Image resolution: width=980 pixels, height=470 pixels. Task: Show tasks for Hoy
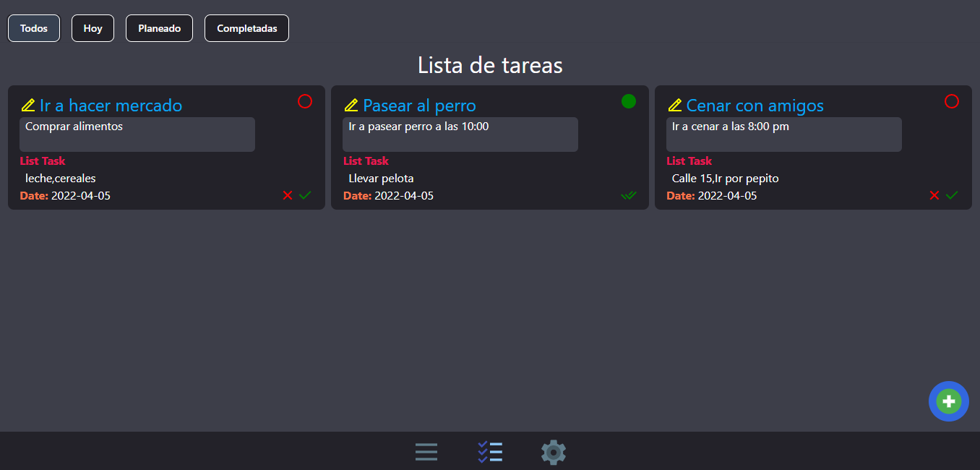[93, 28]
